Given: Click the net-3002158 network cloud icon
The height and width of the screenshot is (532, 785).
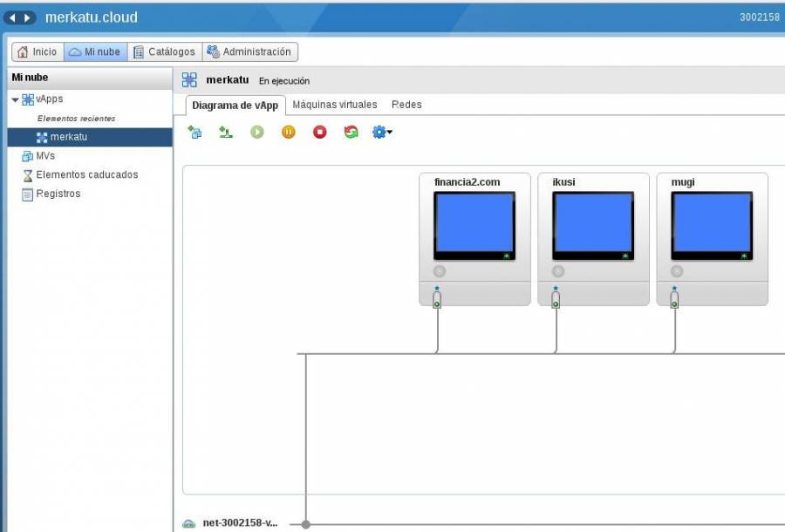Looking at the screenshot, I should click(189, 523).
